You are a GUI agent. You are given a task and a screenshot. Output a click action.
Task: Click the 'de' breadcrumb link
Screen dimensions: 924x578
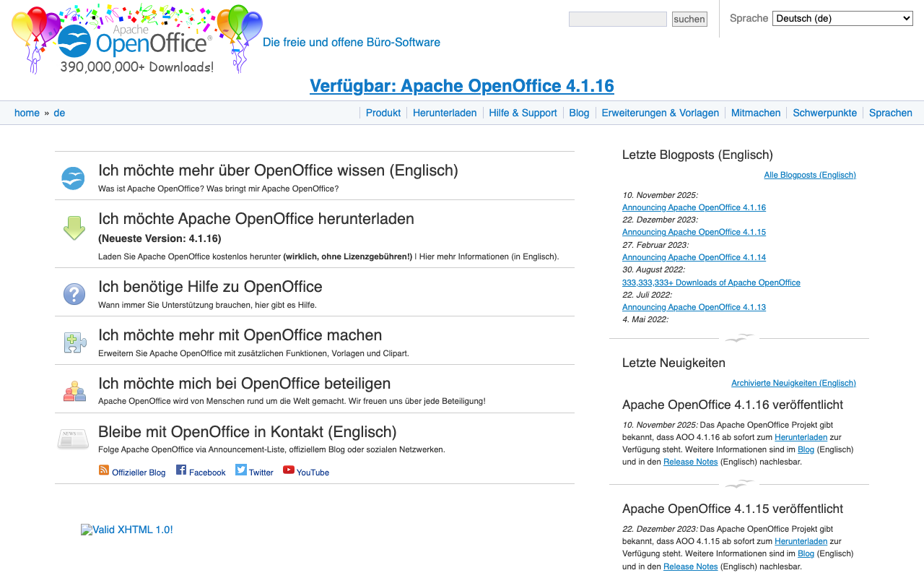pyautogui.click(x=59, y=113)
